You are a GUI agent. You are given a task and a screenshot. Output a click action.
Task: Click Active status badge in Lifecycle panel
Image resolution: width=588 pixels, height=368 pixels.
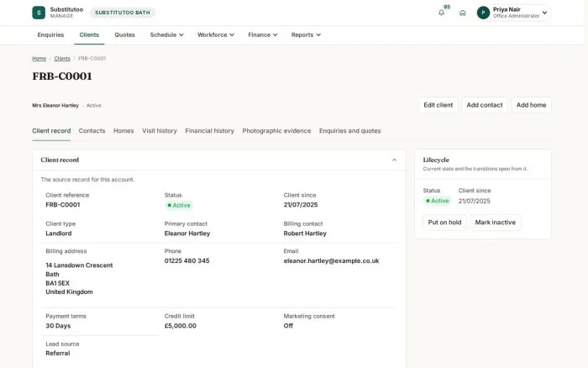tap(438, 201)
